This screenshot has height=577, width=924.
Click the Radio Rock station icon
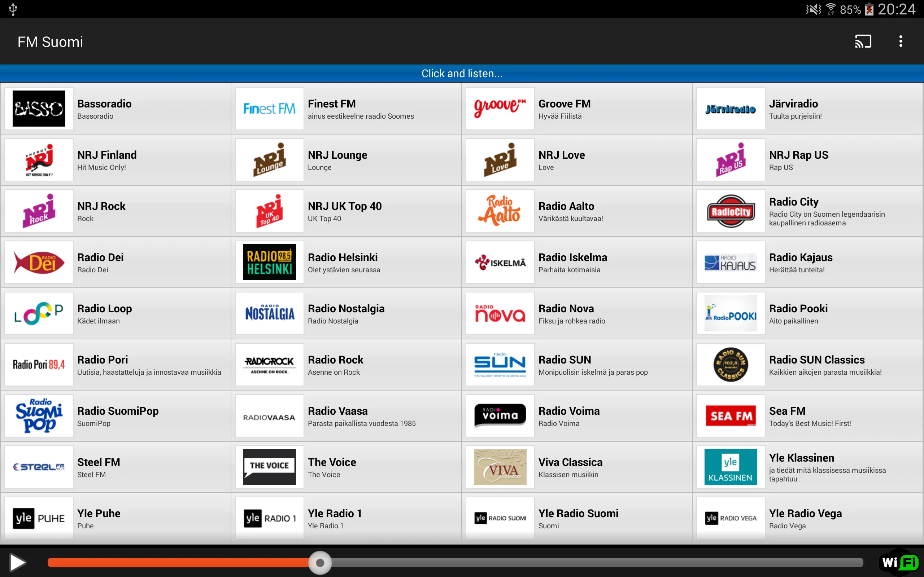269,364
